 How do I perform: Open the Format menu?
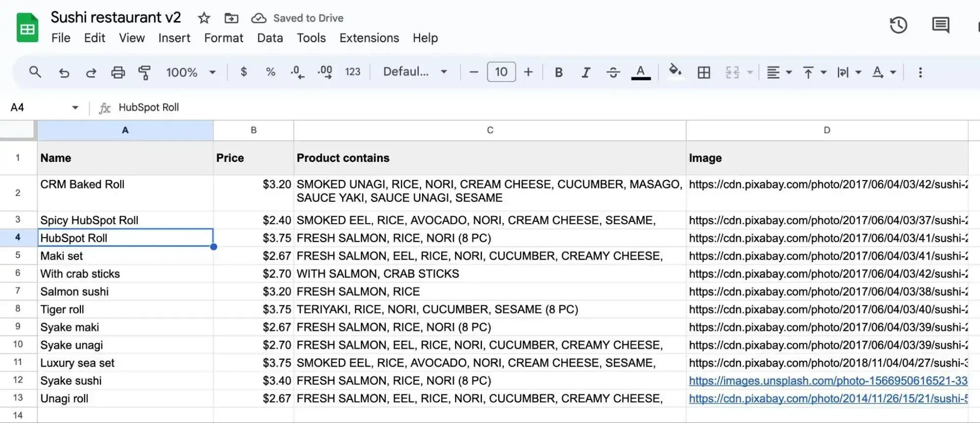point(224,38)
